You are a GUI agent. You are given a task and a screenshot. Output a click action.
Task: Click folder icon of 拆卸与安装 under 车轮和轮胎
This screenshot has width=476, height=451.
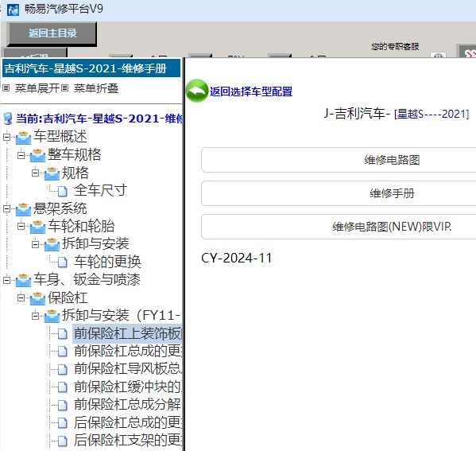pos(52,244)
